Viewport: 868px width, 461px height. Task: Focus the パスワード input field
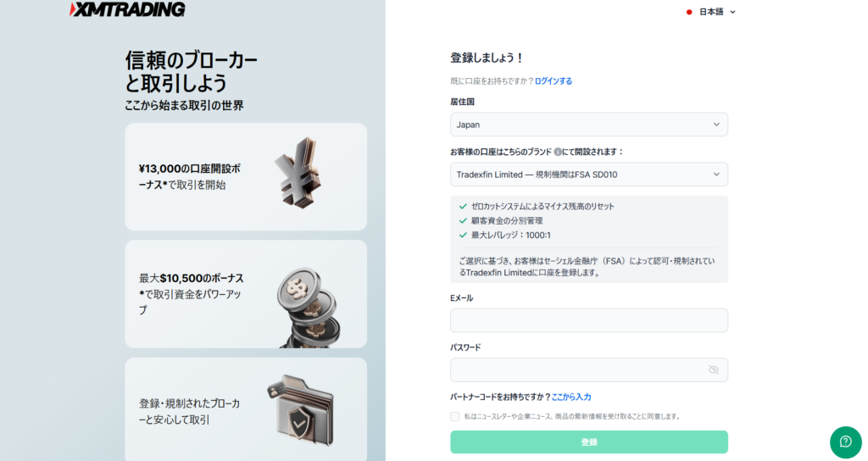click(x=589, y=369)
